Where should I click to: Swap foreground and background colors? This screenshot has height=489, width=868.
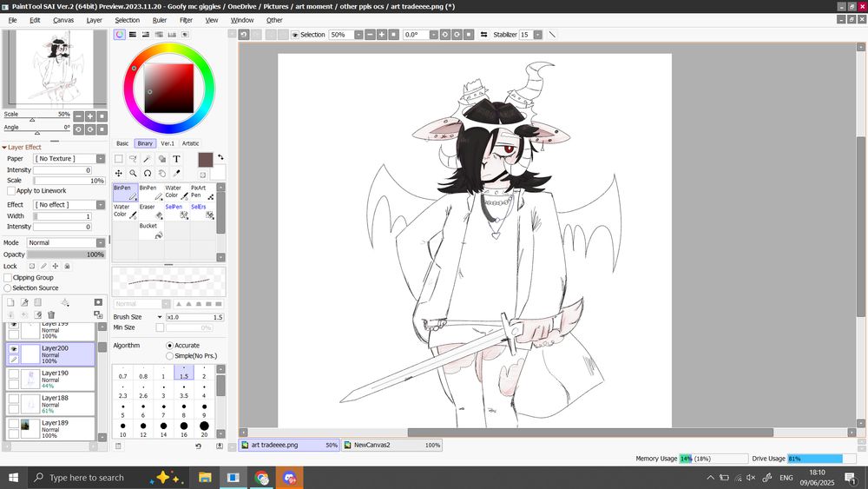coord(220,157)
